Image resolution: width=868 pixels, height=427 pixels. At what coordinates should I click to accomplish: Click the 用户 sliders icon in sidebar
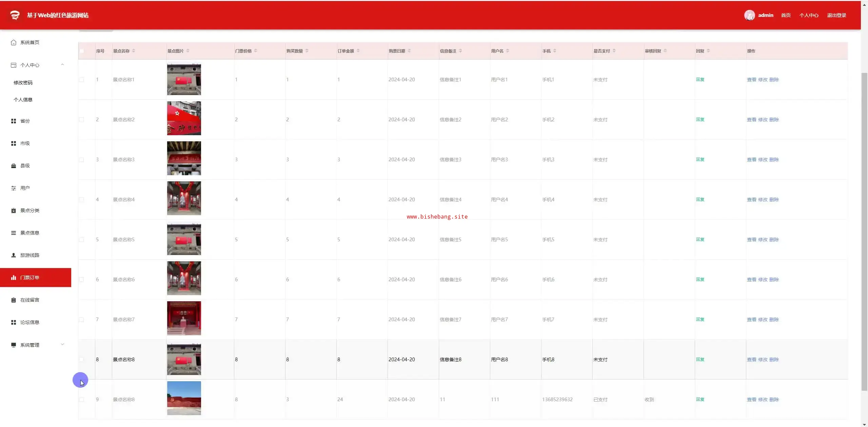(14, 188)
